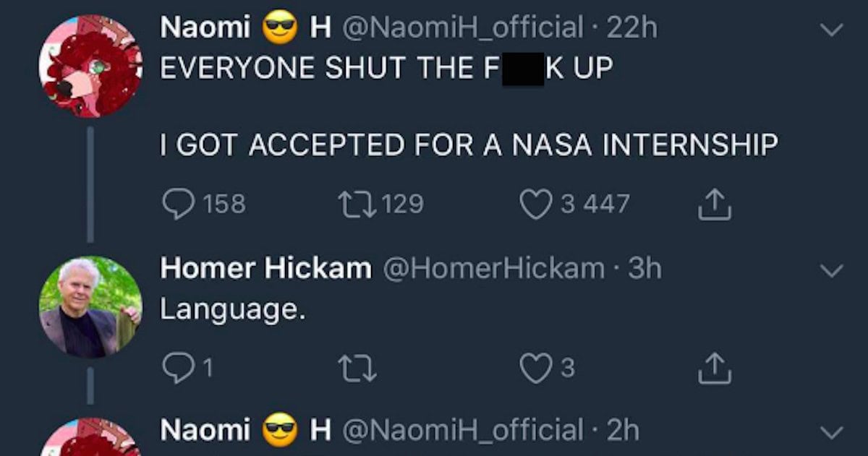Click the Homer Hickam display name
This screenshot has width=868, height=456.
pyautogui.click(x=265, y=269)
